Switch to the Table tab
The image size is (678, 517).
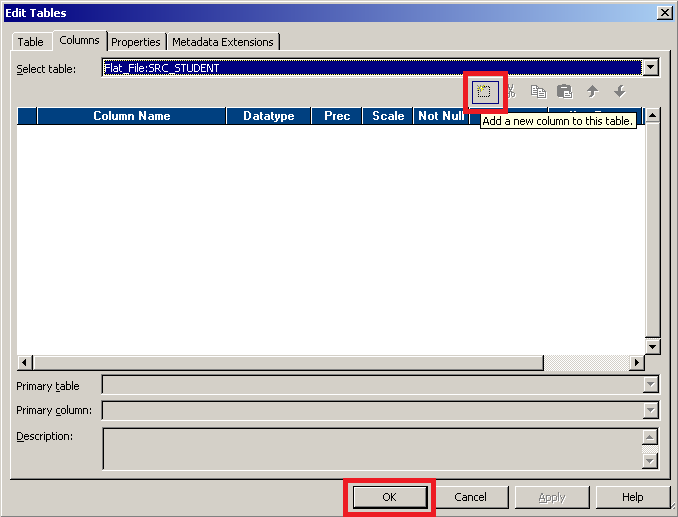tap(30, 42)
